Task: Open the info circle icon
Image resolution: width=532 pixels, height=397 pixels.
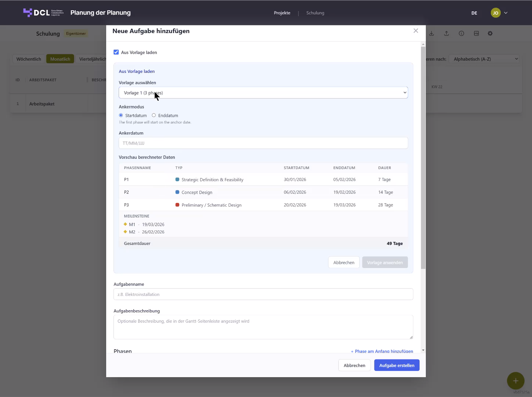Action: (x=461, y=33)
